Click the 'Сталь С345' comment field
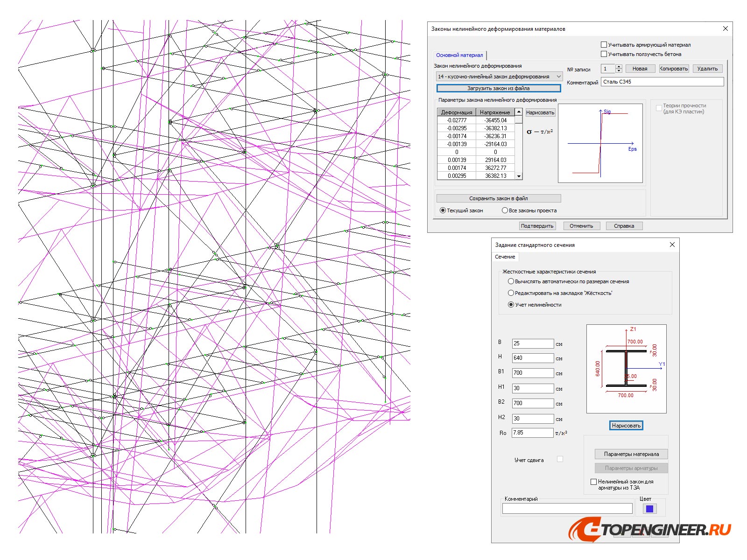This screenshot has width=747, height=560. [662, 82]
